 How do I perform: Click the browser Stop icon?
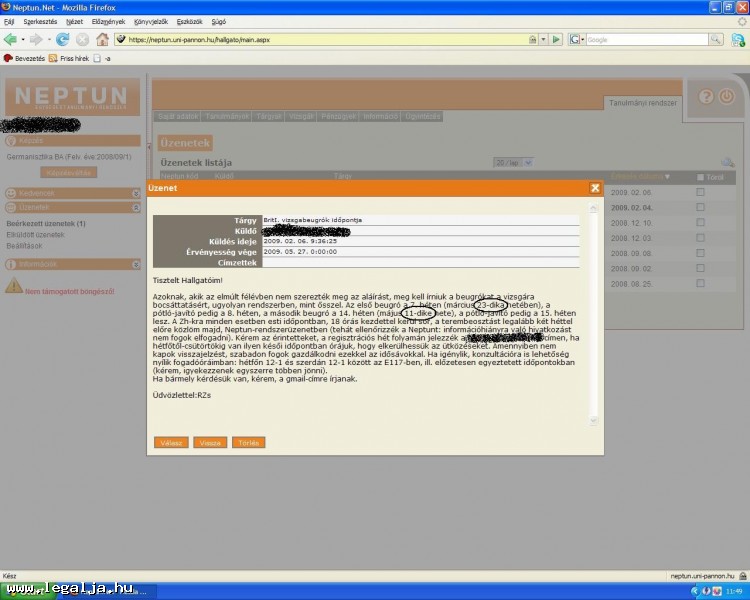(82, 39)
